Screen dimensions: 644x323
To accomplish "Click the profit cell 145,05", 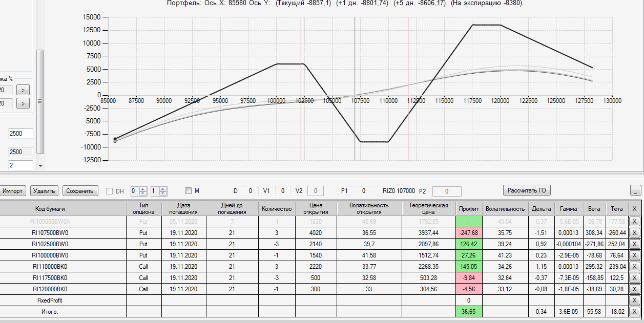I will tap(469, 267).
